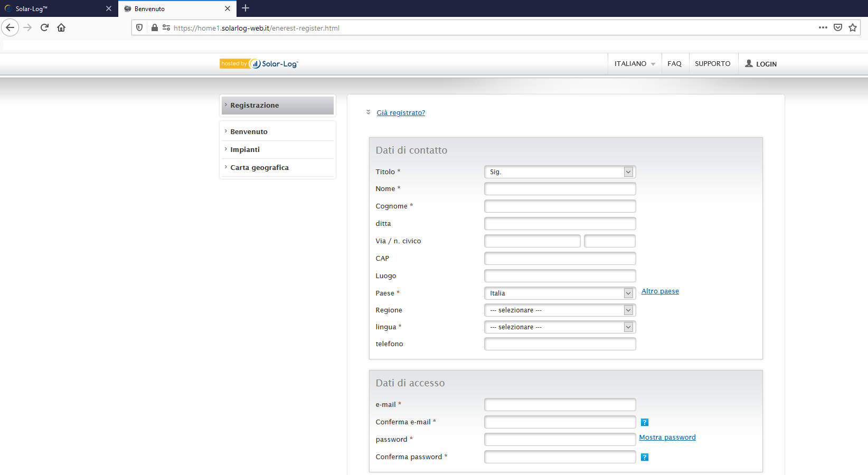Go to the browser home page
The image size is (868, 475).
tap(61, 27)
